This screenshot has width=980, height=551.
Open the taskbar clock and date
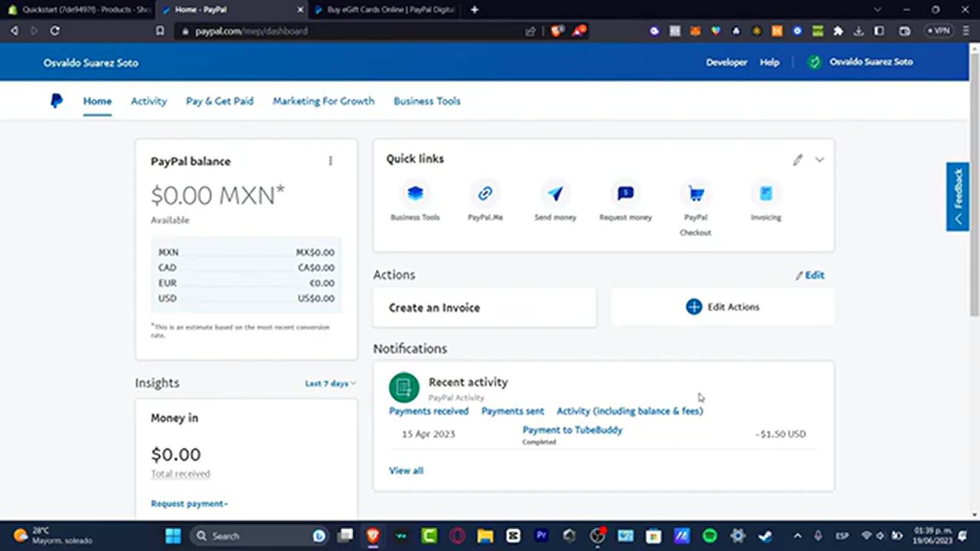933,536
